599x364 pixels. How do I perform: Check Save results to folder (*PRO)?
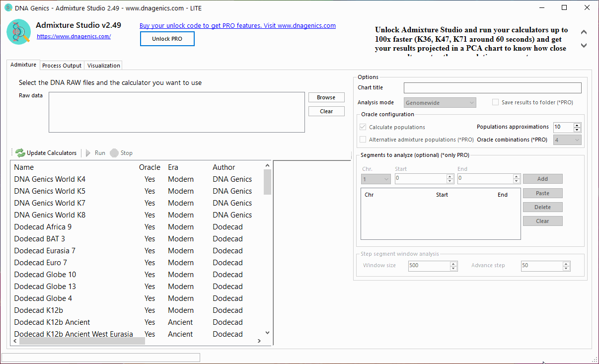click(x=495, y=102)
